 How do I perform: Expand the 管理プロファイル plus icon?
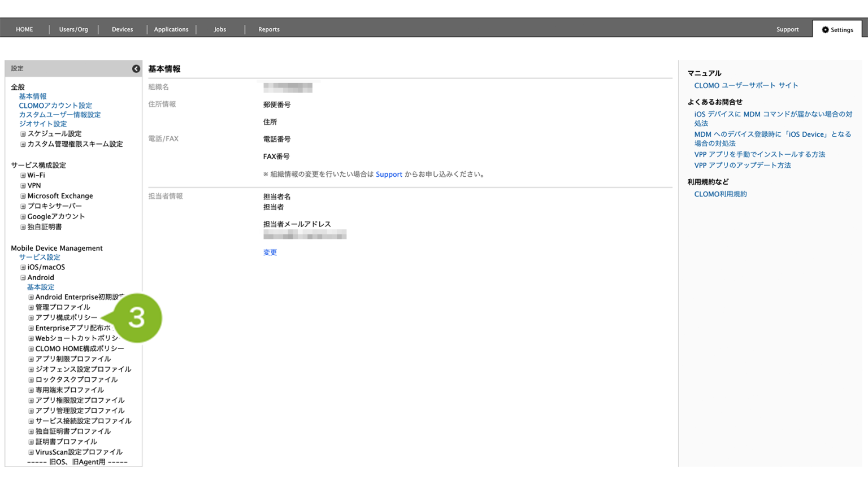click(31, 308)
